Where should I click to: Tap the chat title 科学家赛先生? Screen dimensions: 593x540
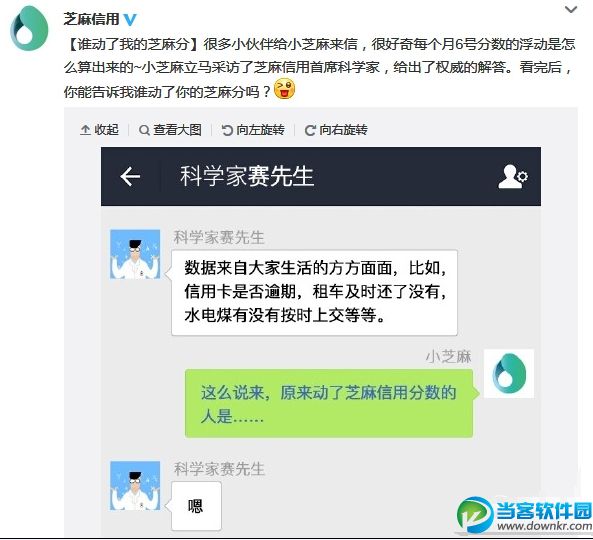[247, 176]
